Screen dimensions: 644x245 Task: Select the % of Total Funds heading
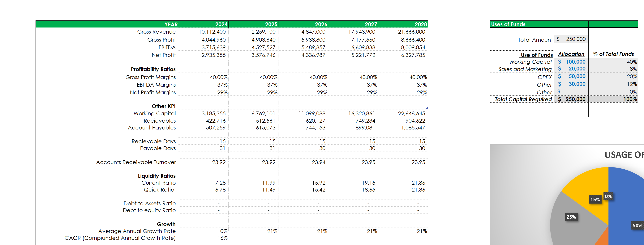(x=613, y=54)
